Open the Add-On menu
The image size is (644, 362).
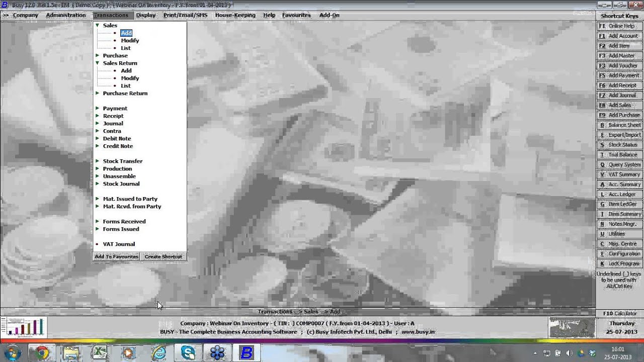click(329, 15)
